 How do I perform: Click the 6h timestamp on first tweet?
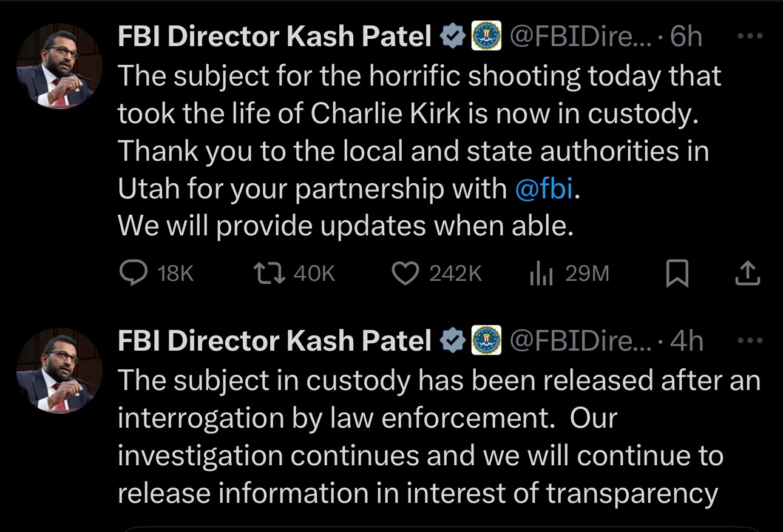pyautogui.click(x=686, y=38)
